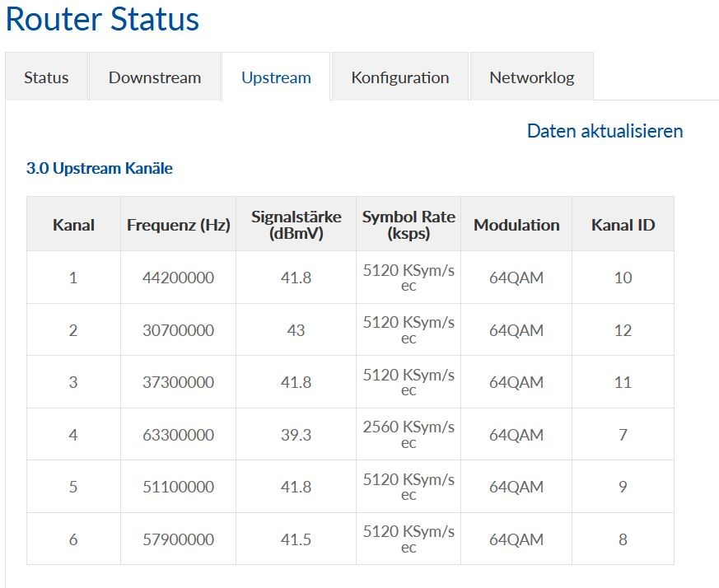
Task: Open the Status tab
Action: pyautogui.click(x=46, y=77)
